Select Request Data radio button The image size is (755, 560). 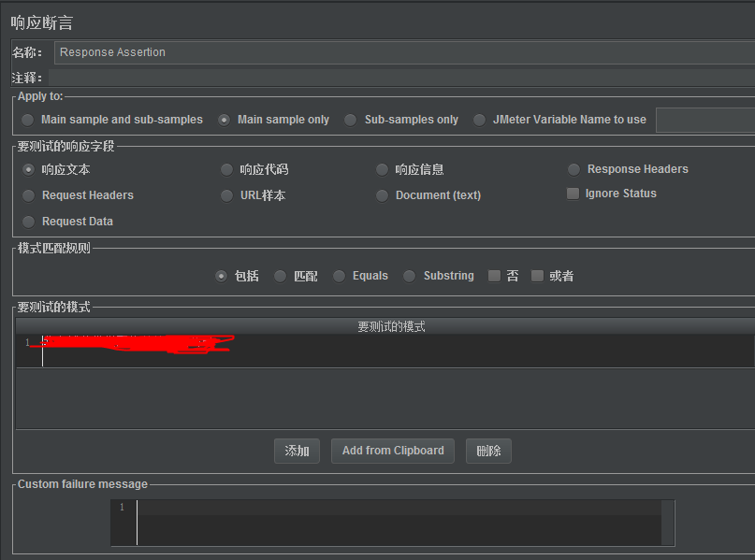pos(28,222)
